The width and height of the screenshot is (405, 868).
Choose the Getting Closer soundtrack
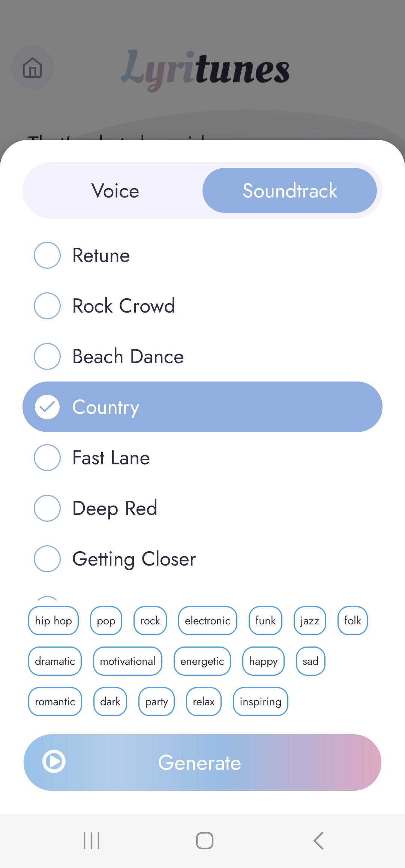click(47, 559)
